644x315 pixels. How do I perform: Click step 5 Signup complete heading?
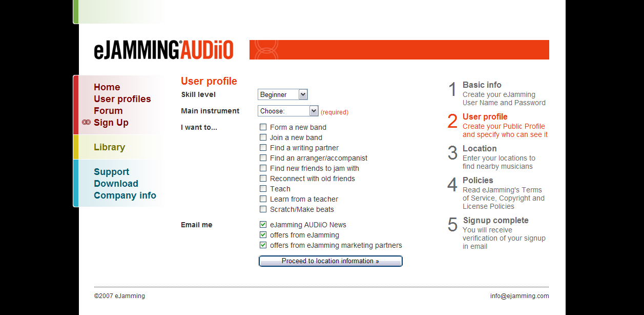pos(495,221)
